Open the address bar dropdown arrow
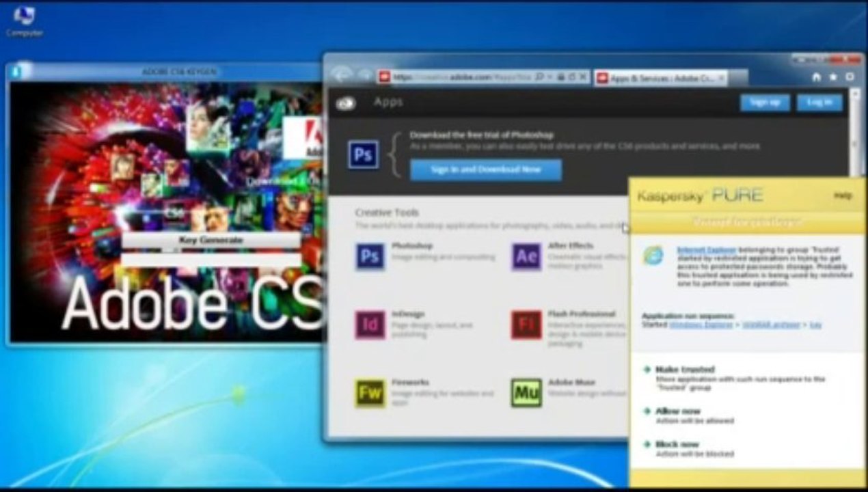Image resolution: width=868 pixels, height=492 pixels. [549, 77]
